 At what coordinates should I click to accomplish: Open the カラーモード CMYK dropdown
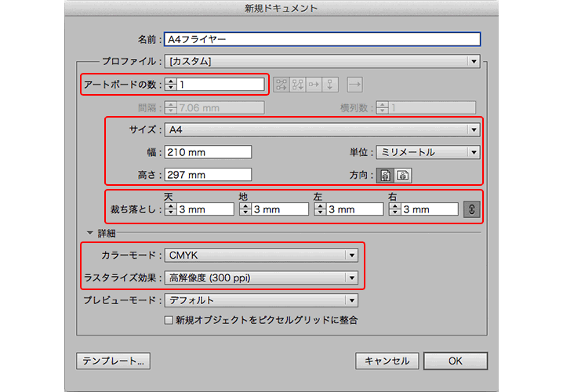[x=261, y=255]
